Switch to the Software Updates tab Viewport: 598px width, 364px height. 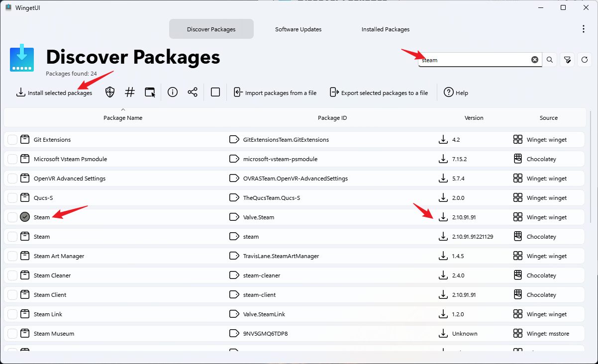pos(298,29)
